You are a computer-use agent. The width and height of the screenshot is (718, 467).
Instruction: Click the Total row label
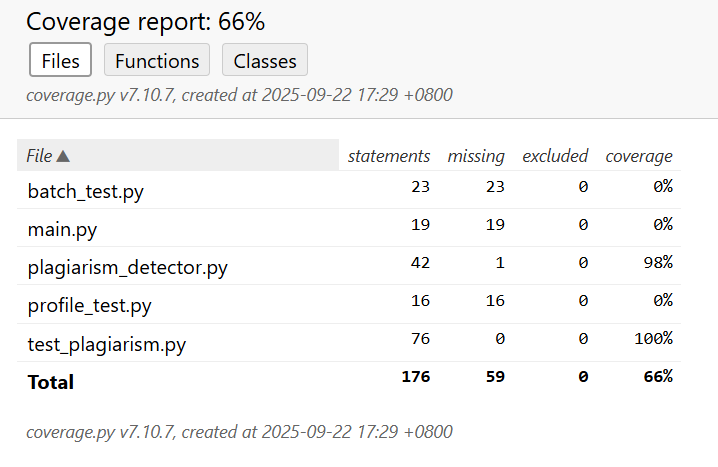coord(51,382)
